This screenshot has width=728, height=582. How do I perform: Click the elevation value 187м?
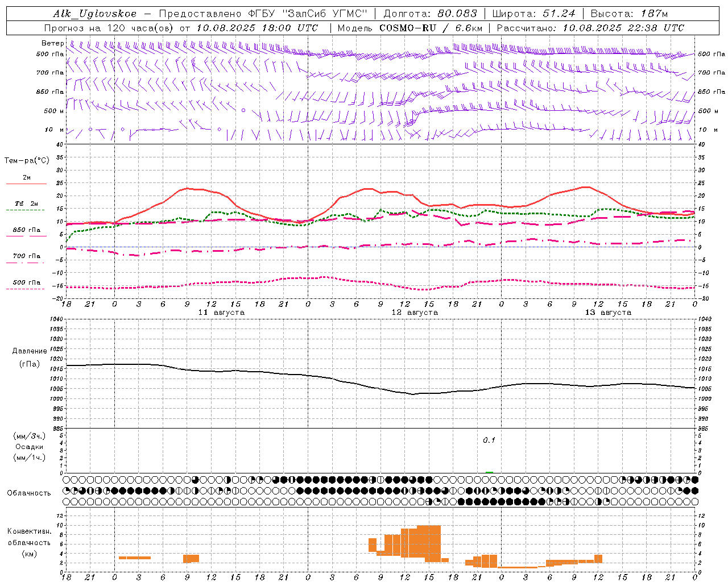653,14
